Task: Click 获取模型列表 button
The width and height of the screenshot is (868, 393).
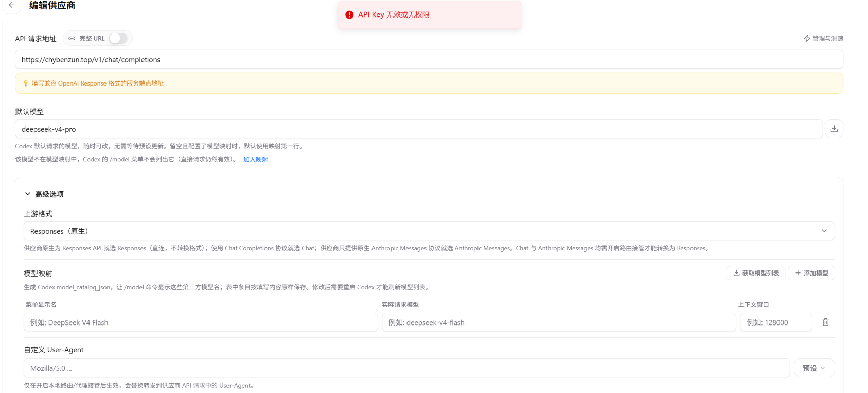Action: [x=756, y=273]
